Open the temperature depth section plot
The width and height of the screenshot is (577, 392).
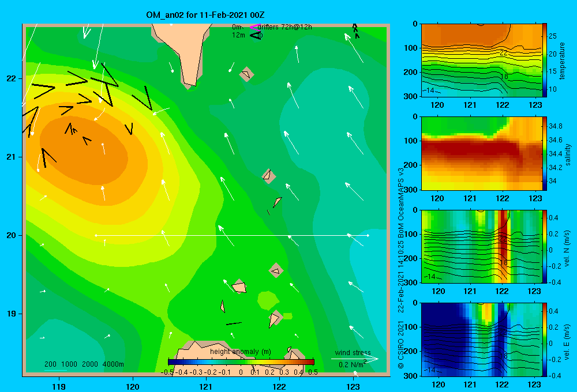point(482,61)
